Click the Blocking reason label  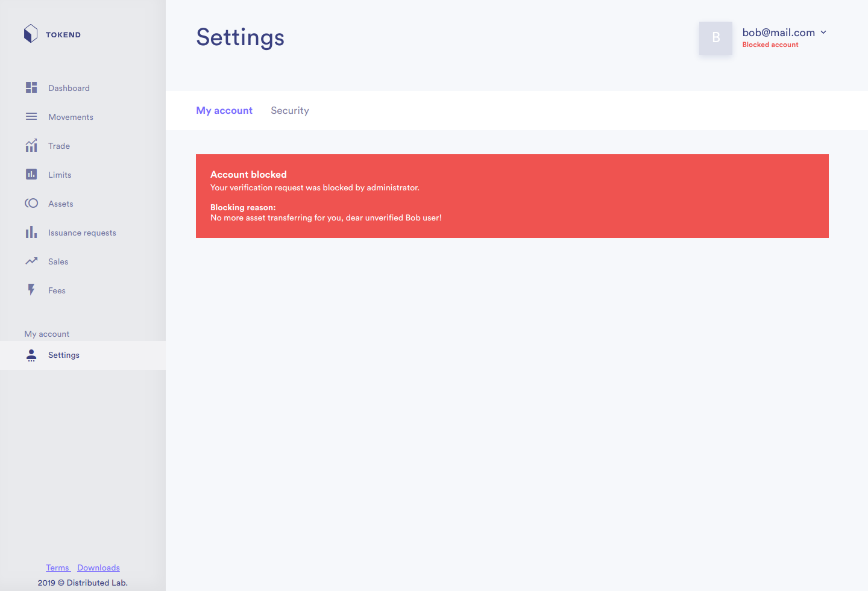[243, 207]
